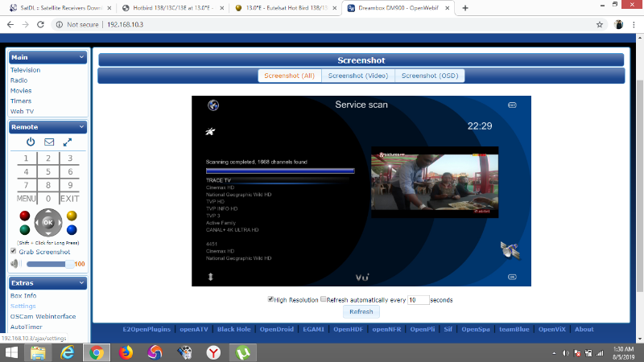Switch to Screenshot (Video) tab

357,76
